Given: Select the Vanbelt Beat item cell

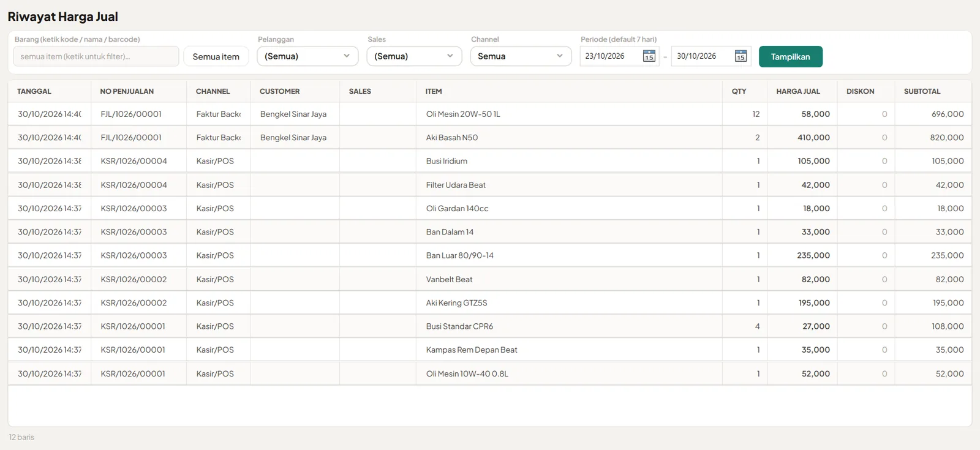Looking at the screenshot, I should pos(569,279).
